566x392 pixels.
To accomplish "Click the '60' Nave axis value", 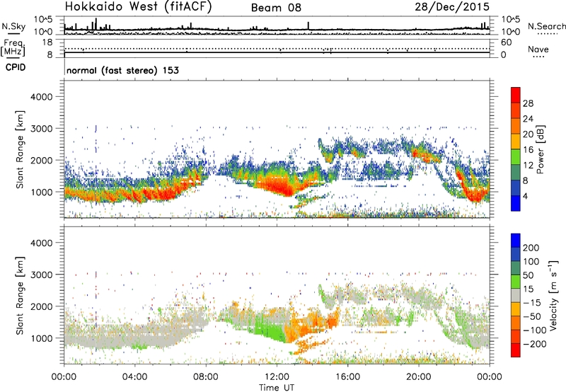I will tap(506, 42).
